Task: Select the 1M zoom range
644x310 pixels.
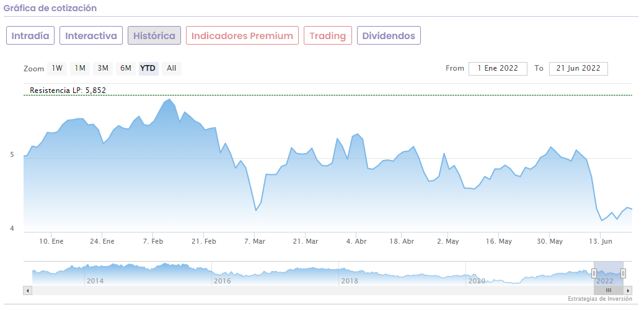Action: 80,68
